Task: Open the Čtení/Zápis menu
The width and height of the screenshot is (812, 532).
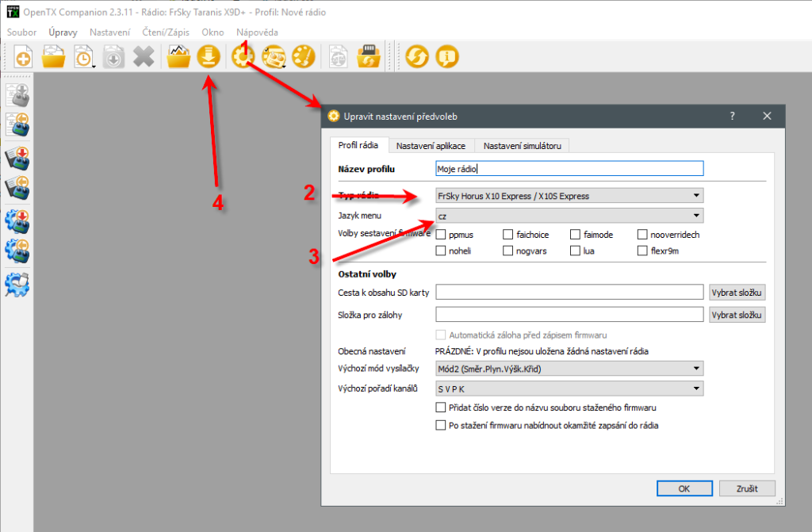Action: (x=166, y=33)
